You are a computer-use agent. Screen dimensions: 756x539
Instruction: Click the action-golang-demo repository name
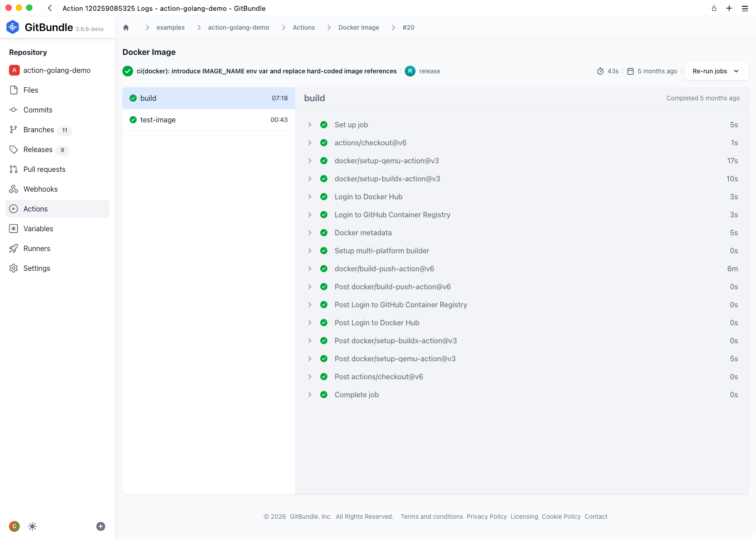click(x=57, y=70)
